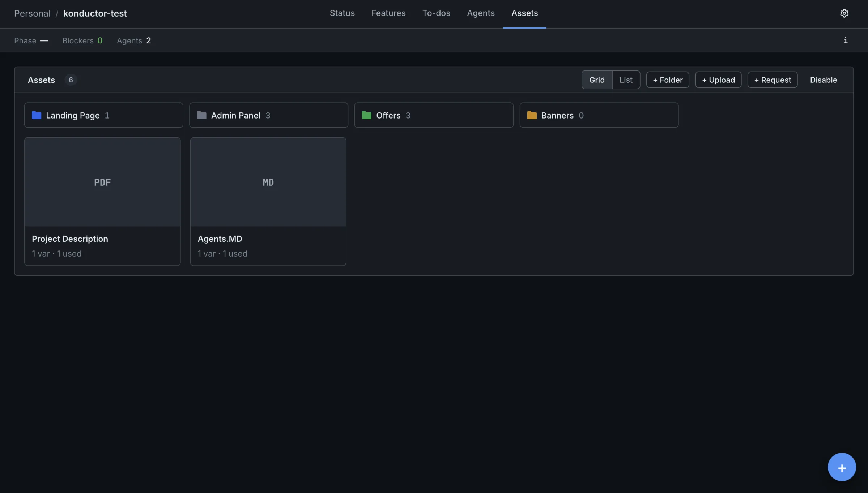
Task: Navigate to Personal workspace breadcrumb
Action: pos(32,13)
